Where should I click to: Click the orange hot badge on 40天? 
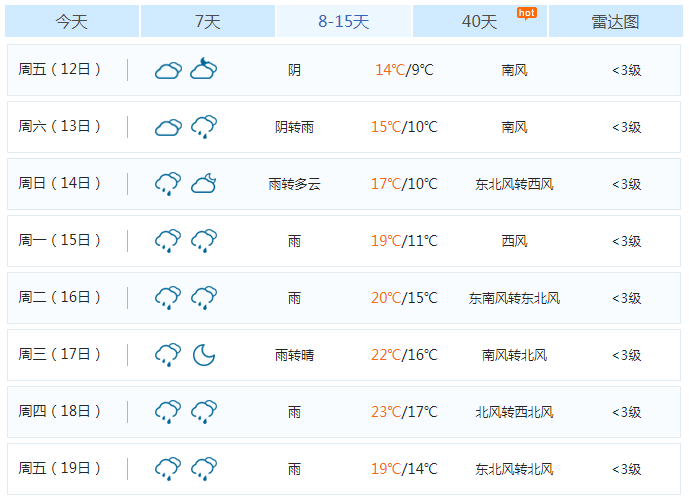(526, 14)
